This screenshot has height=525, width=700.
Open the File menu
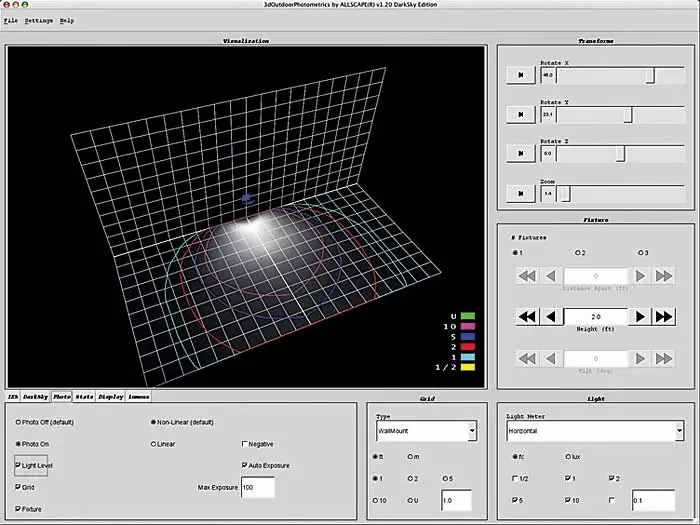10,20
